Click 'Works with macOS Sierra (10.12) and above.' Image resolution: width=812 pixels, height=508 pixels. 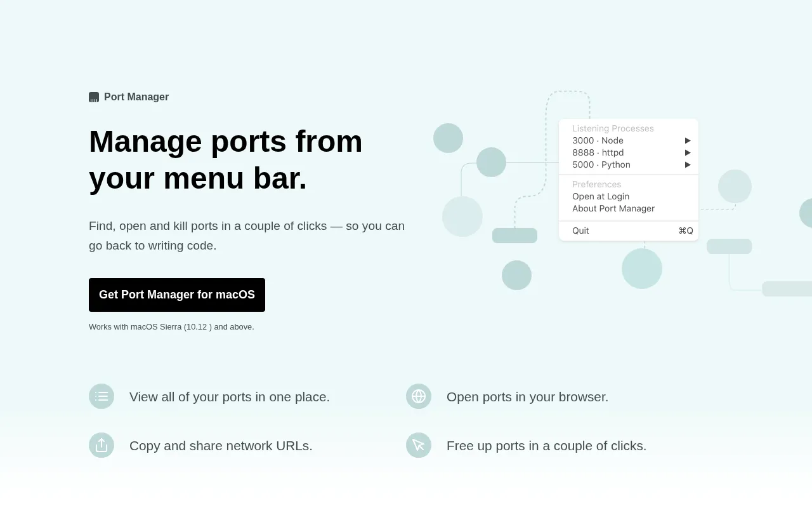point(171,327)
